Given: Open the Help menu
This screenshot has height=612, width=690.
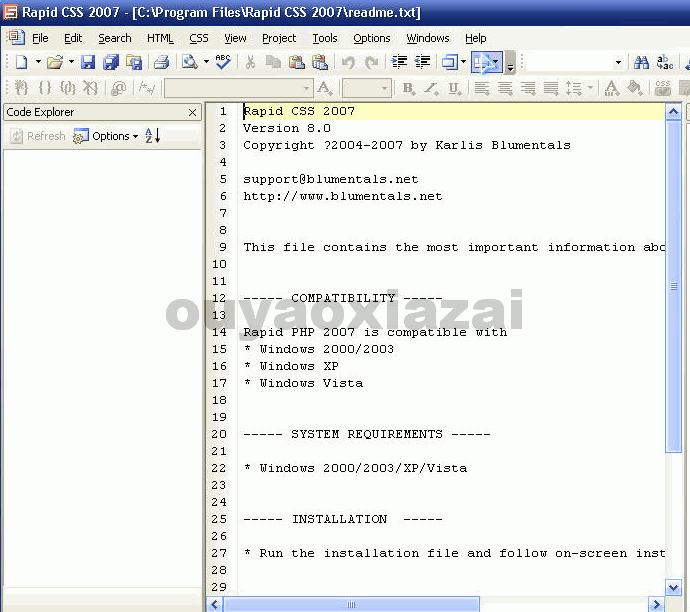Looking at the screenshot, I should 476,38.
